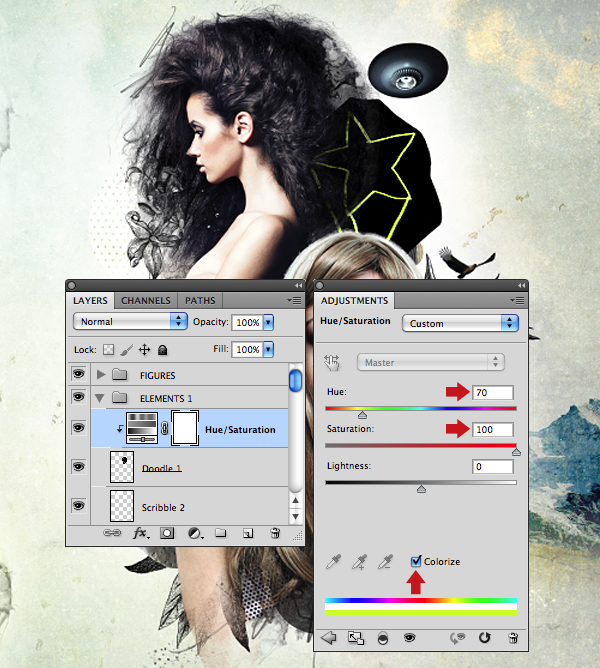Screen dimensions: 600x668
Task: Switch to the LAYERS tab
Action: (x=90, y=300)
